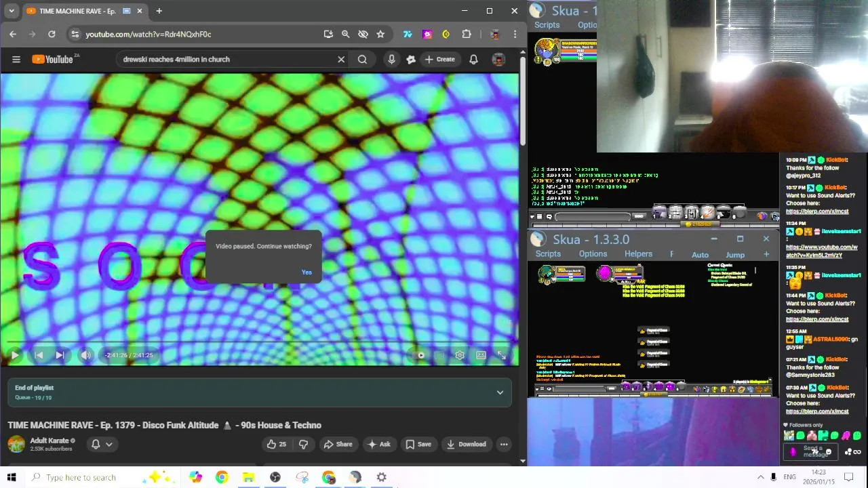This screenshot has width=868, height=488.
Task: Open the YouTube hamburger guide menu
Action: 16,60
